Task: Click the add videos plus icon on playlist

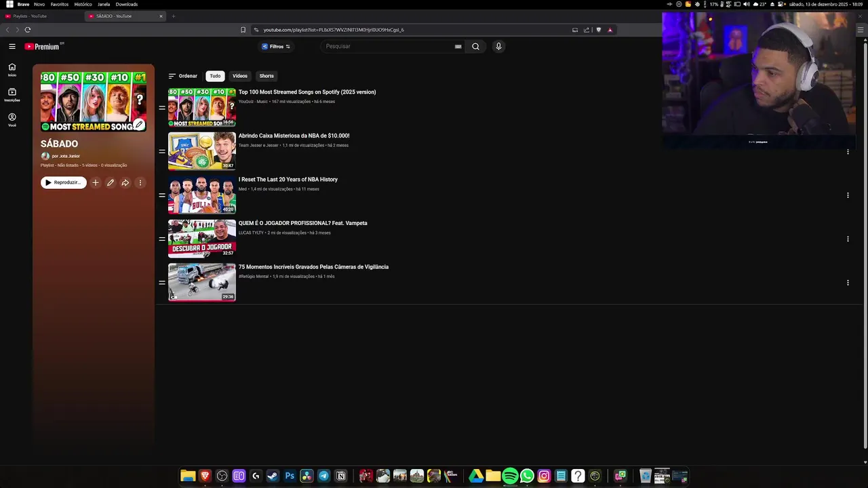Action: (96, 182)
